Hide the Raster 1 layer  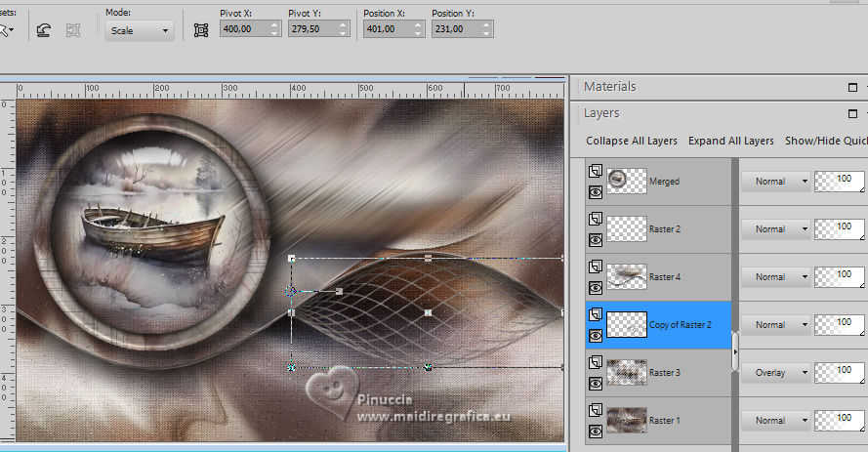tap(596, 431)
